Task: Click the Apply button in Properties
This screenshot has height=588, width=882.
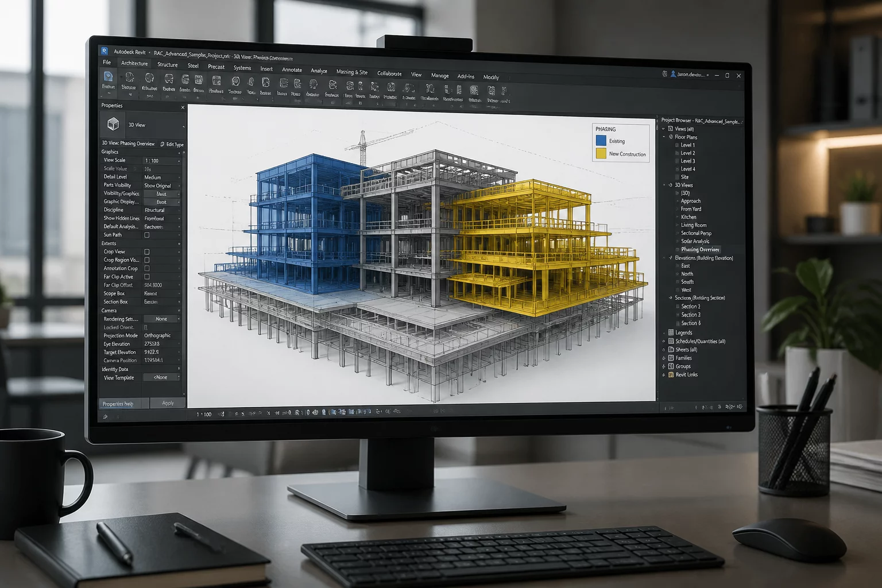Action: click(x=168, y=403)
